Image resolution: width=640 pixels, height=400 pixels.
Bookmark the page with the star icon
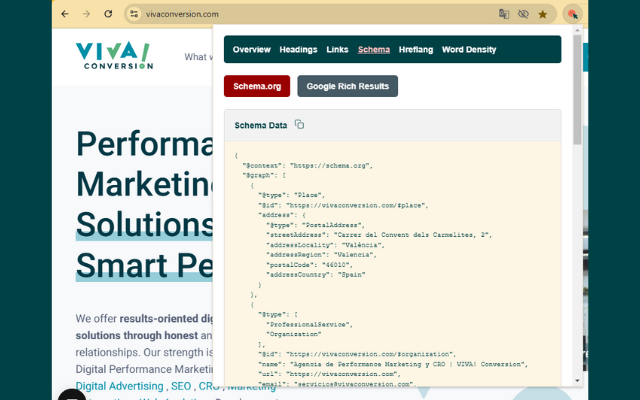[542, 14]
